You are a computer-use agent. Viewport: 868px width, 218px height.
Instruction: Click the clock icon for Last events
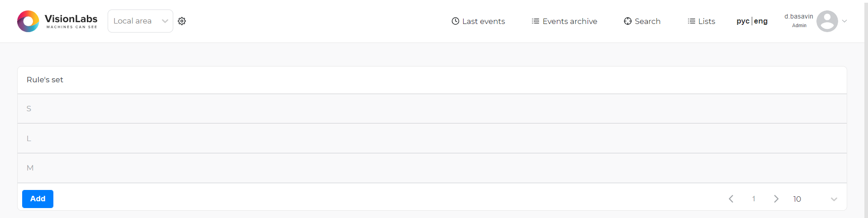(455, 21)
